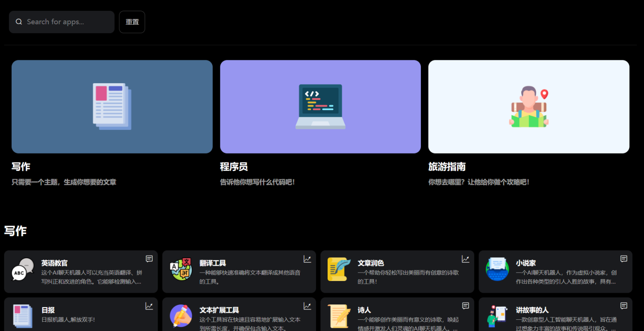This screenshot has height=331, width=644.
Task: Click the chart icon on 文章润色 card
Action: 465,259
